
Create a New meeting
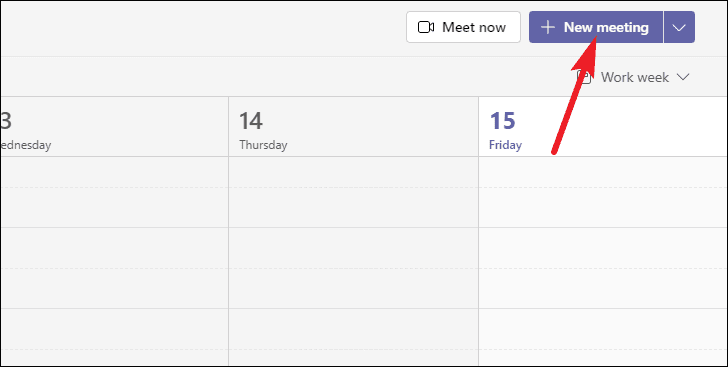pyautogui.click(x=596, y=27)
